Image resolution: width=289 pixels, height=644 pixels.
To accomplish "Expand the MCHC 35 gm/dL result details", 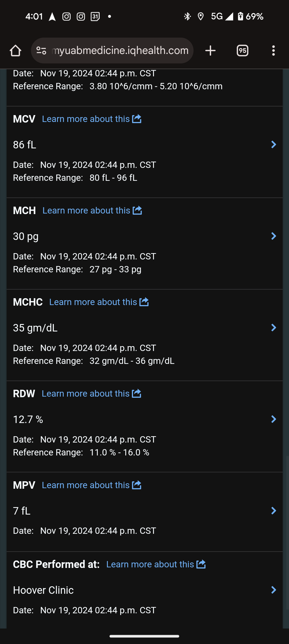I will pyautogui.click(x=274, y=328).
